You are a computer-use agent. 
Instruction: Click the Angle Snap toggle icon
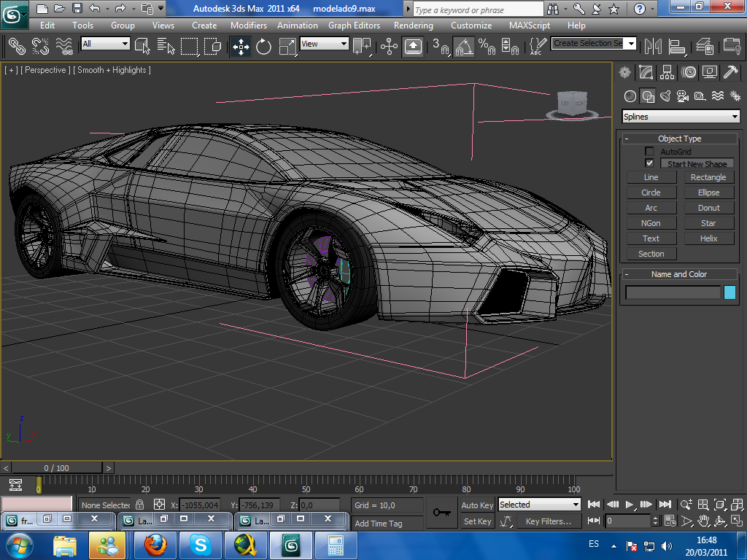point(463,47)
